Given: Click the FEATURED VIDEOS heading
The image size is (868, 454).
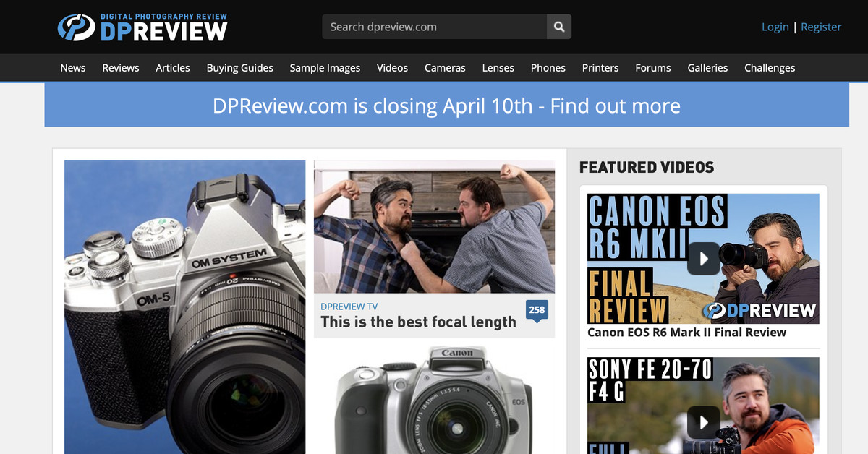Looking at the screenshot, I should point(647,167).
